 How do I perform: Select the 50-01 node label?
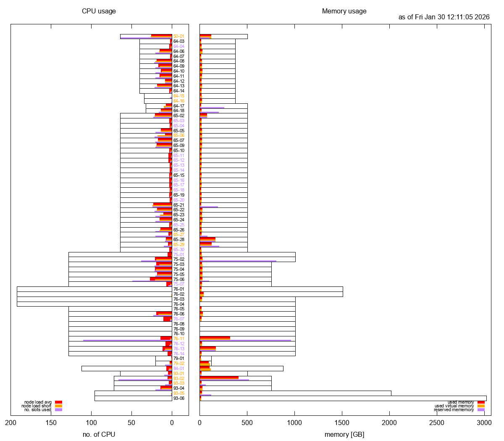[178, 37]
